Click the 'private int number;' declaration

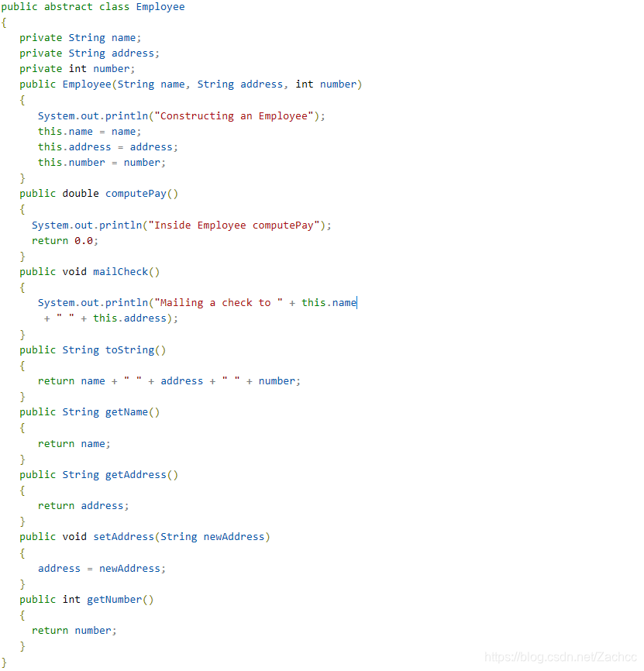(x=77, y=69)
